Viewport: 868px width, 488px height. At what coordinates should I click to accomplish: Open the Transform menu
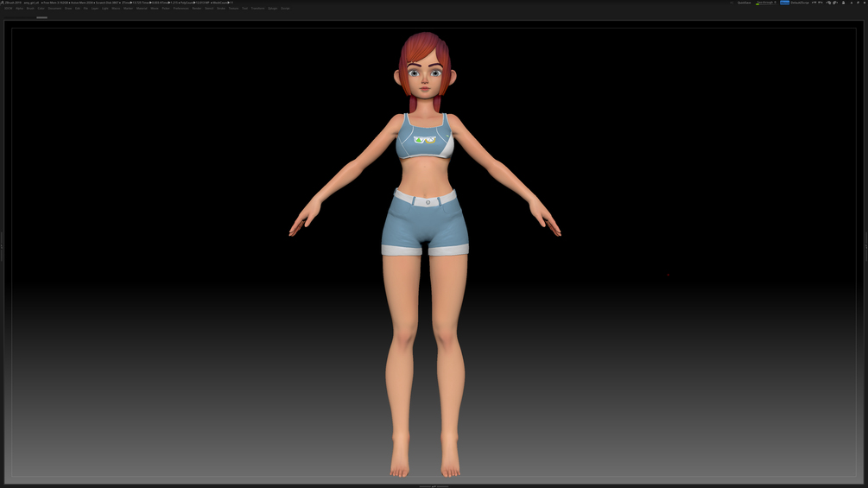257,9
